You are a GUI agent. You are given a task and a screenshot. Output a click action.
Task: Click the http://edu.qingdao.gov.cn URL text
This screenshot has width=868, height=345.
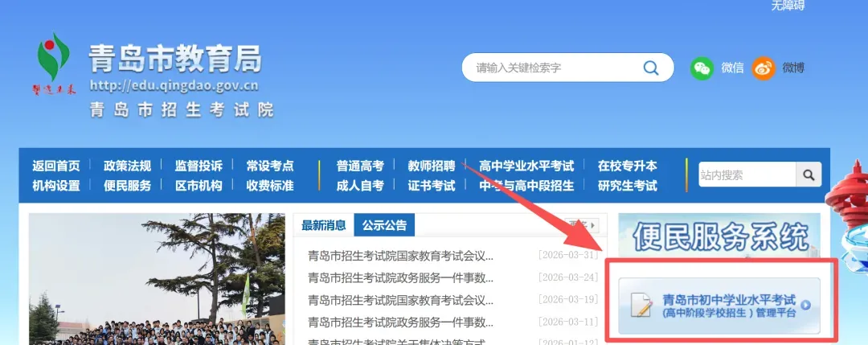click(174, 86)
